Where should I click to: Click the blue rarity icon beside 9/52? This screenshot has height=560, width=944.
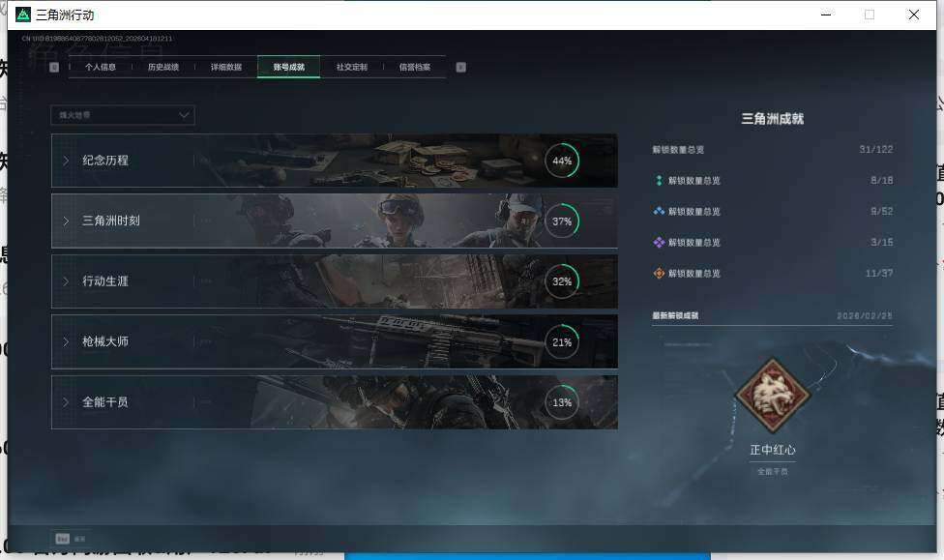pos(659,212)
